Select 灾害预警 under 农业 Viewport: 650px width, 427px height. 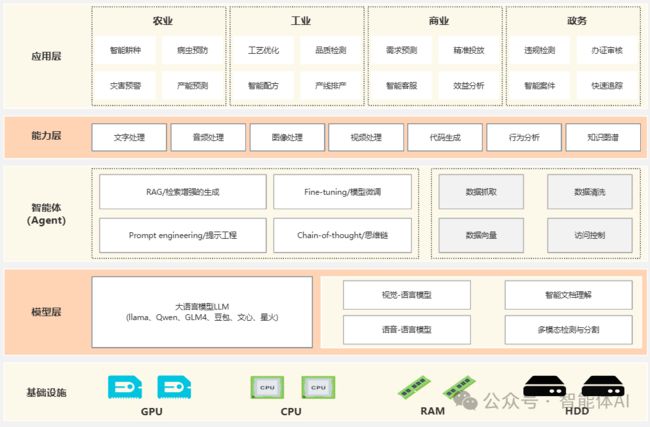coord(125,85)
